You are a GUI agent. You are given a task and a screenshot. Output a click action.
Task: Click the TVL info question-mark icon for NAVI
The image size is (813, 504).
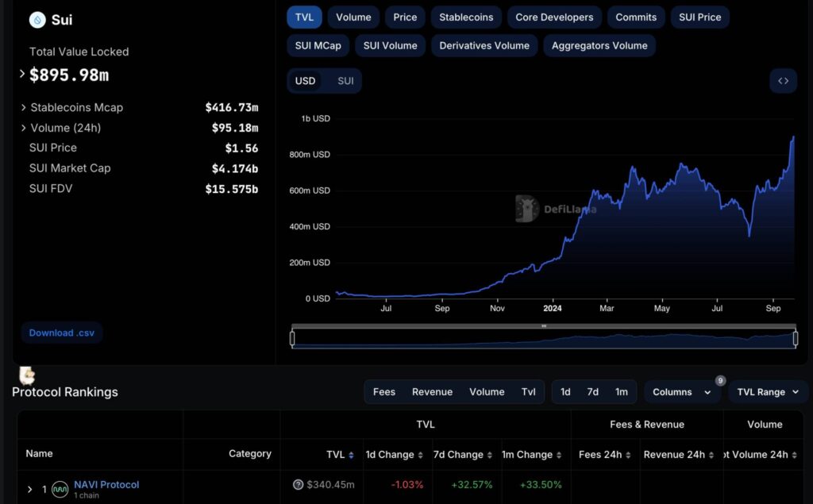tap(299, 484)
